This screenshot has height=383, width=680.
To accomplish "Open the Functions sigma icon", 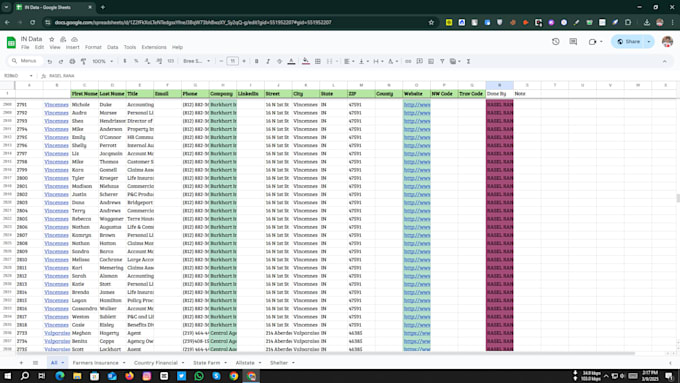I will point(468,61).
